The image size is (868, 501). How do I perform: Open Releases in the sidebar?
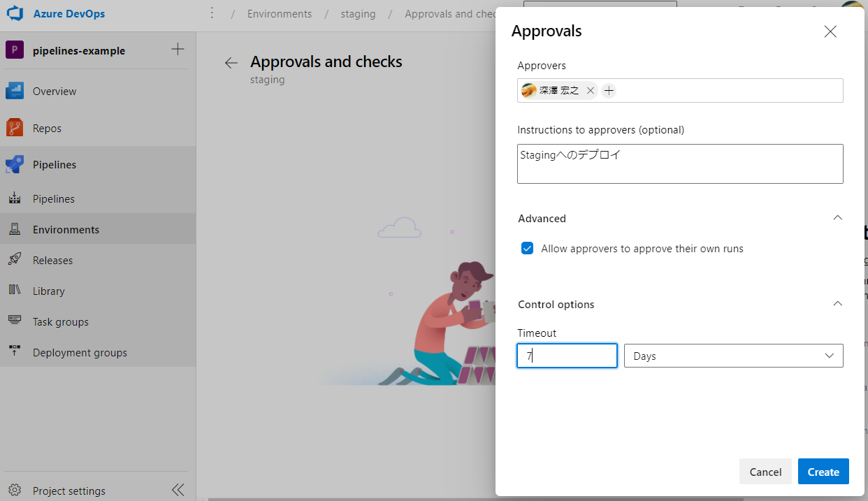[52, 260]
